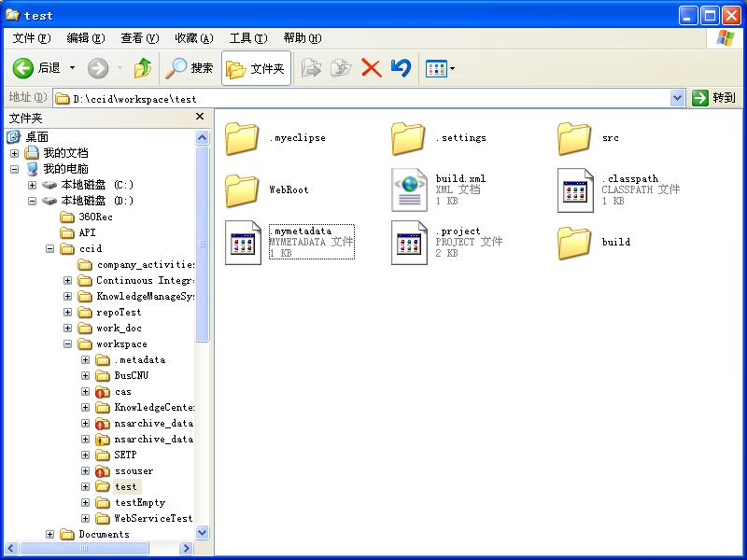This screenshot has height=560, width=747.
Task: Collapse the ccid tree node
Action: pos(49,248)
